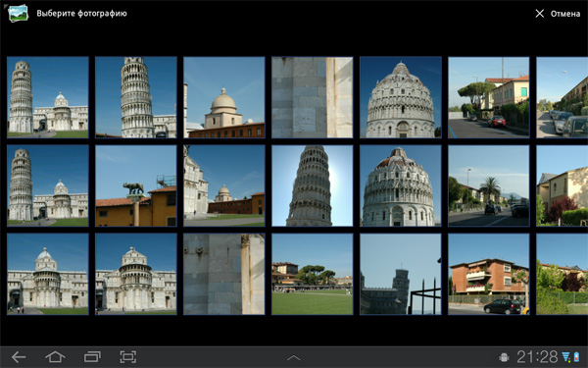Go back using the back arrow
Screen dimensions: 588x368
point(19,357)
